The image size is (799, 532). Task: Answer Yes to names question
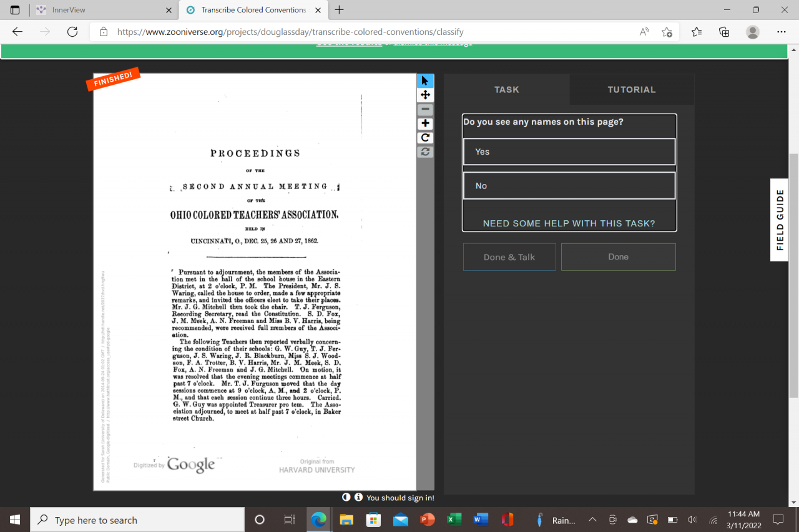pos(569,152)
